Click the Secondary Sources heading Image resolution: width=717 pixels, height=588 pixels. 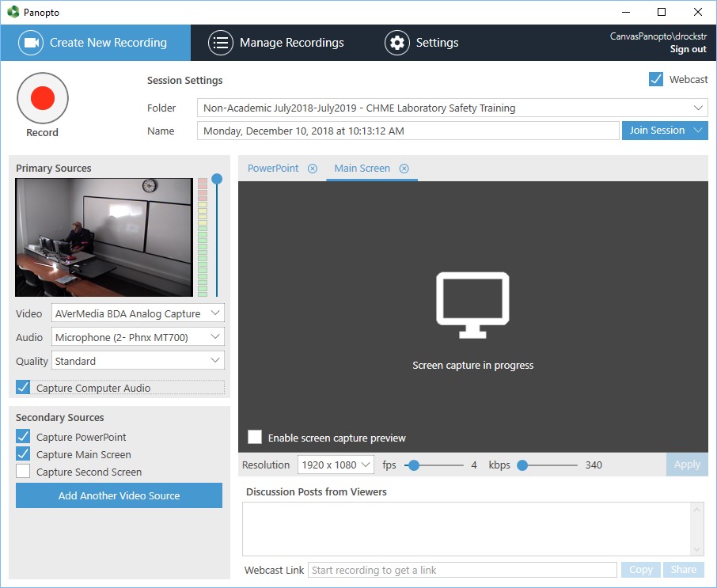pos(60,417)
